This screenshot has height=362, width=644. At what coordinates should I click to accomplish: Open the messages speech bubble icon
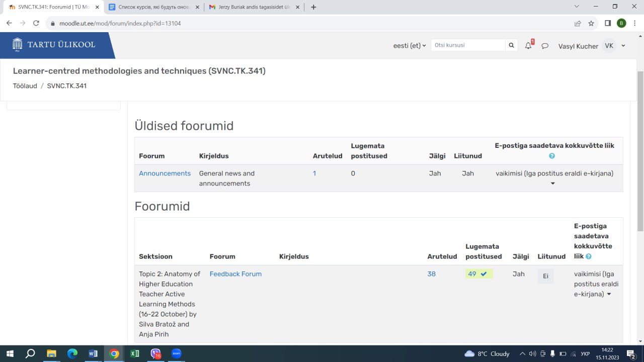pyautogui.click(x=544, y=46)
